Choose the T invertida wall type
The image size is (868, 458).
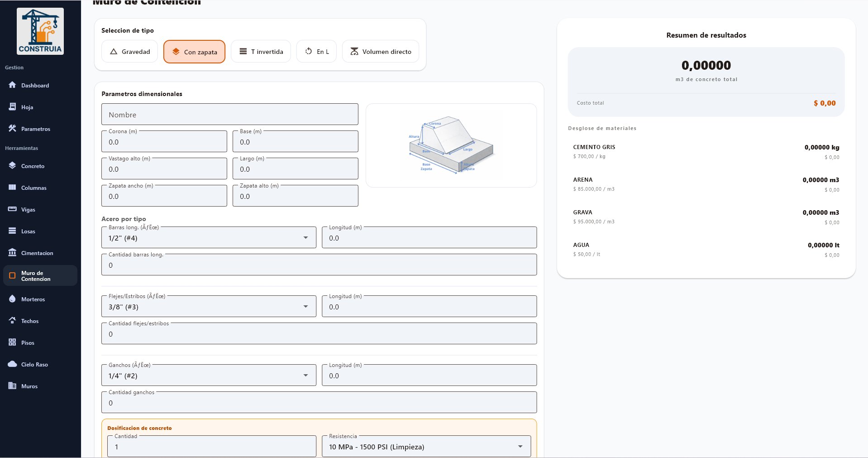coord(261,52)
